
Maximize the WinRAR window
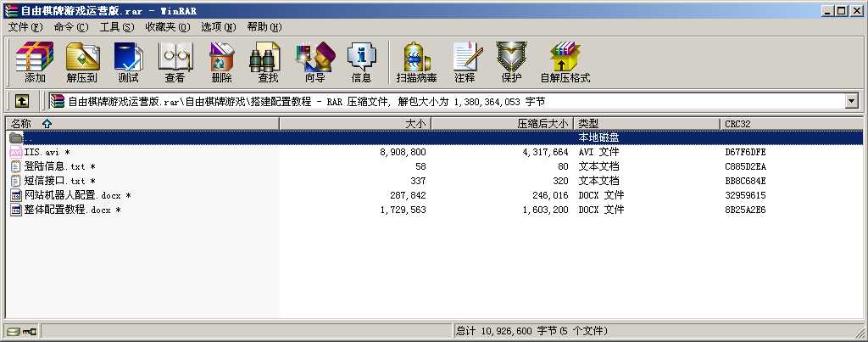pos(840,10)
